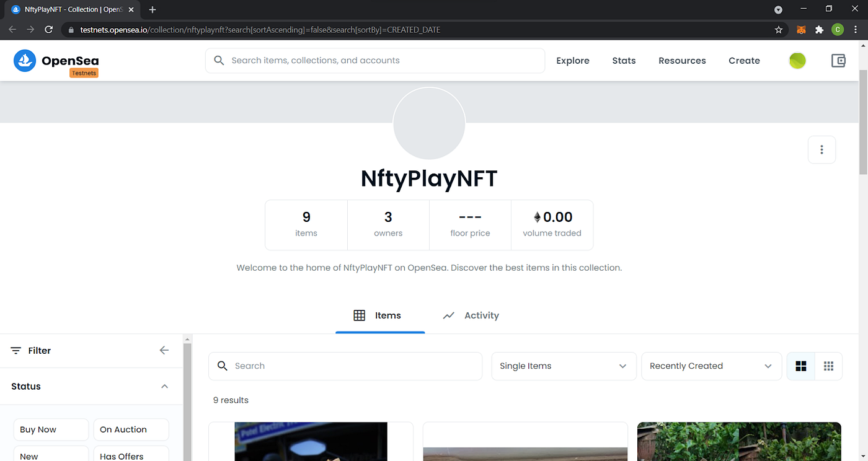Screen dimensions: 868x461
Task: Click the NftyPlayNFT collection title
Action: coord(429,178)
